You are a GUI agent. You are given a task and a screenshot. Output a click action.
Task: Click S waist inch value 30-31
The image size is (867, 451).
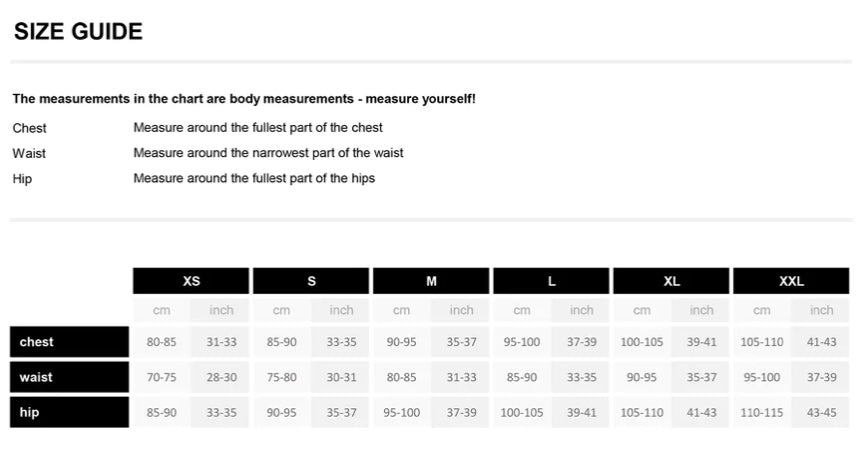point(341,377)
